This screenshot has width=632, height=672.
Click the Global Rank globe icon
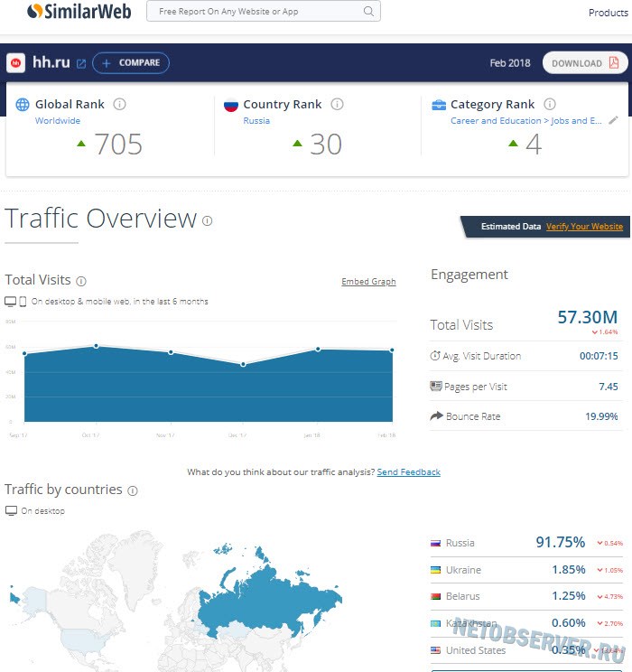point(23,104)
